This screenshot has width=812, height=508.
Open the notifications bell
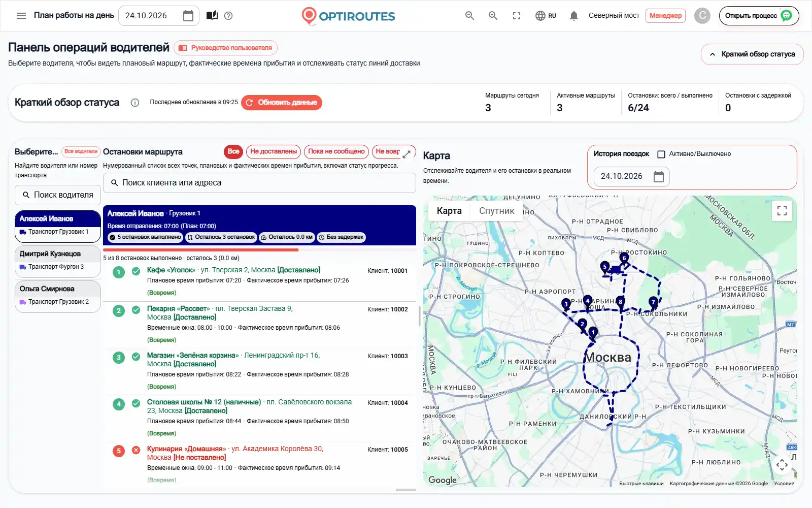[574, 16]
